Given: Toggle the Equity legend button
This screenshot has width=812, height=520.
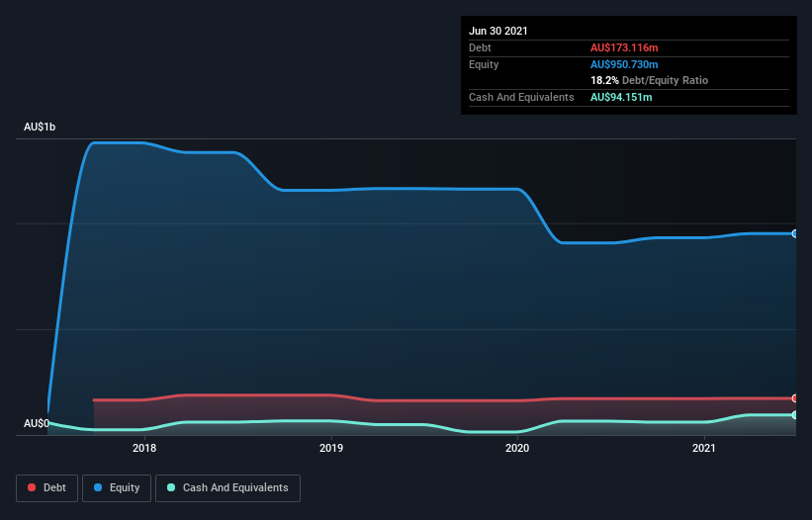Looking at the screenshot, I should (x=117, y=488).
